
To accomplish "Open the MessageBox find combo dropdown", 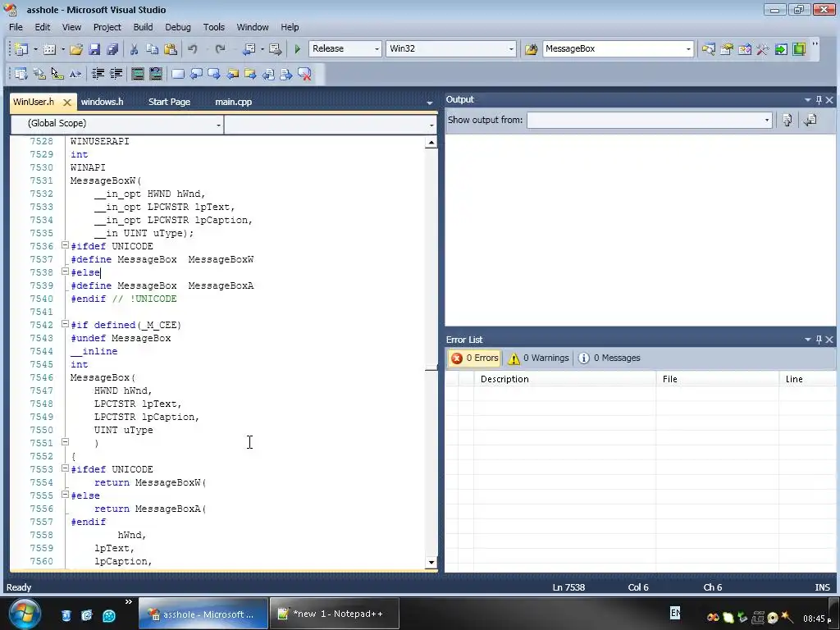I will point(688,48).
